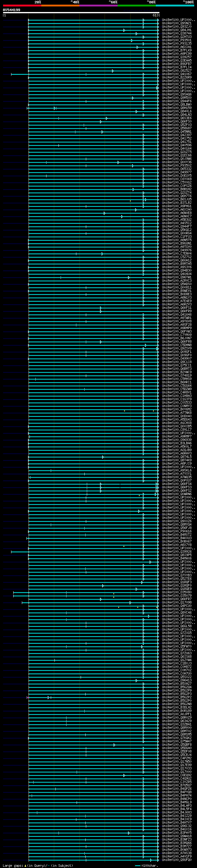Click label UniRef100_A2QJB9
The image size is (197, 868).
click(x=177, y=450)
